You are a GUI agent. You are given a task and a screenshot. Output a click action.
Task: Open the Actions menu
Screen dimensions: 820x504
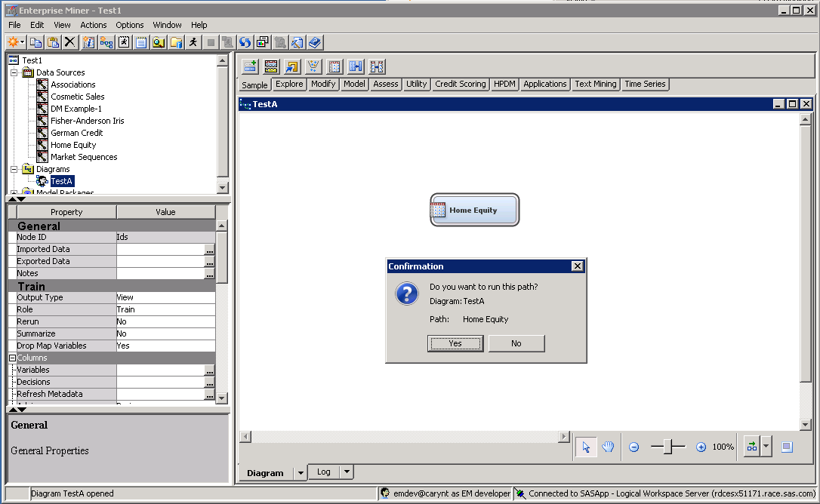[x=94, y=25]
